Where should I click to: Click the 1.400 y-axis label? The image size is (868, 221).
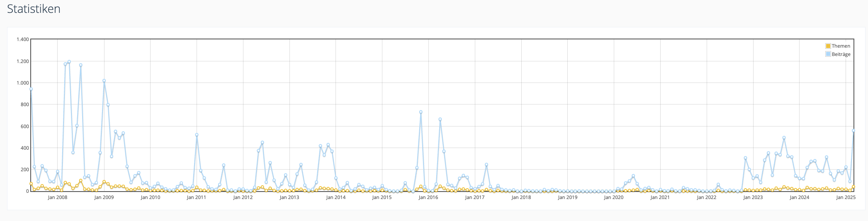22,39
